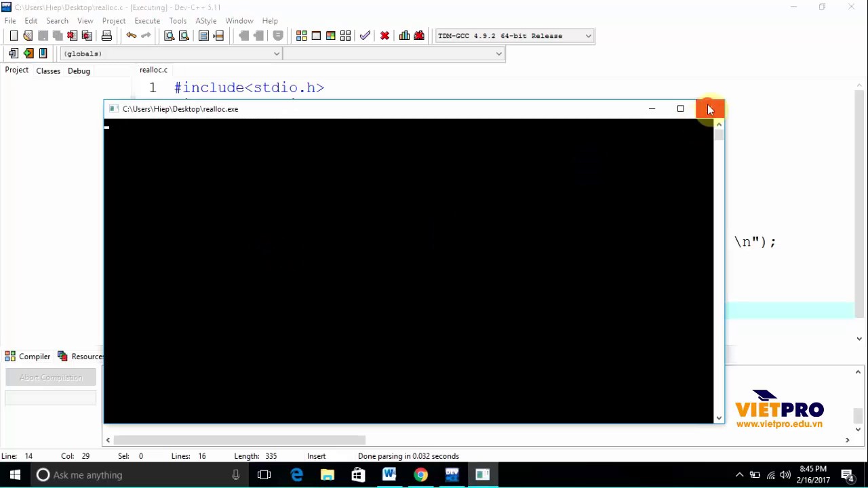
Task: Show hidden system tray icons chevron
Action: (739, 474)
